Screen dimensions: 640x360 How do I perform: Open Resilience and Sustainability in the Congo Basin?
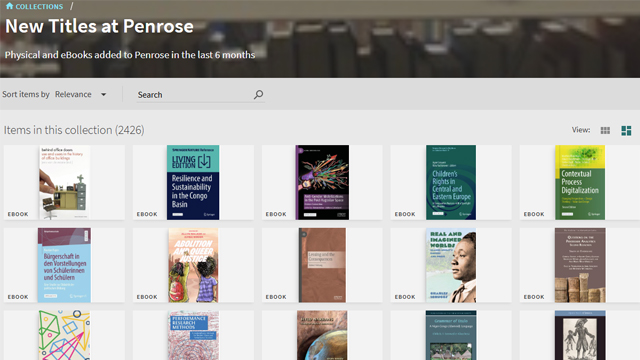pos(193,182)
